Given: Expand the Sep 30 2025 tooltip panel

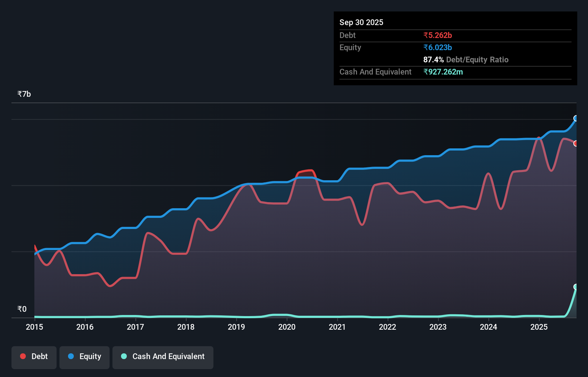Looking at the screenshot, I should coord(361,22).
